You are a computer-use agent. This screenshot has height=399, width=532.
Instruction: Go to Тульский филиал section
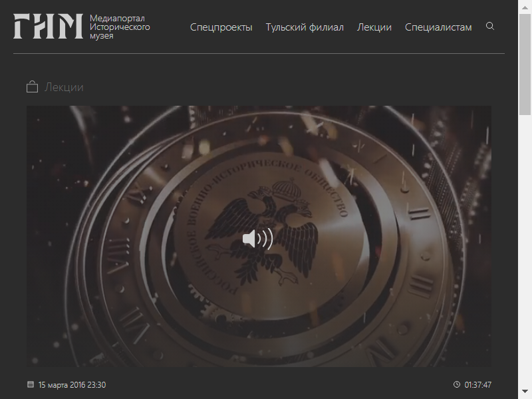click(305, 27)
